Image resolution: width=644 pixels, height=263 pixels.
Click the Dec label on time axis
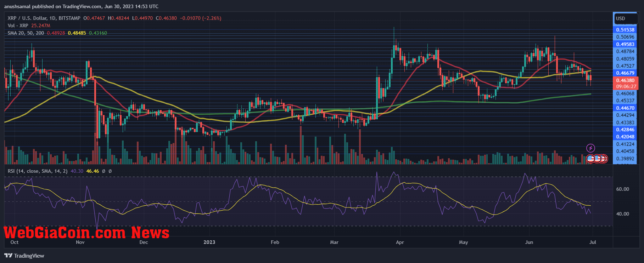(x=144, y=242)
